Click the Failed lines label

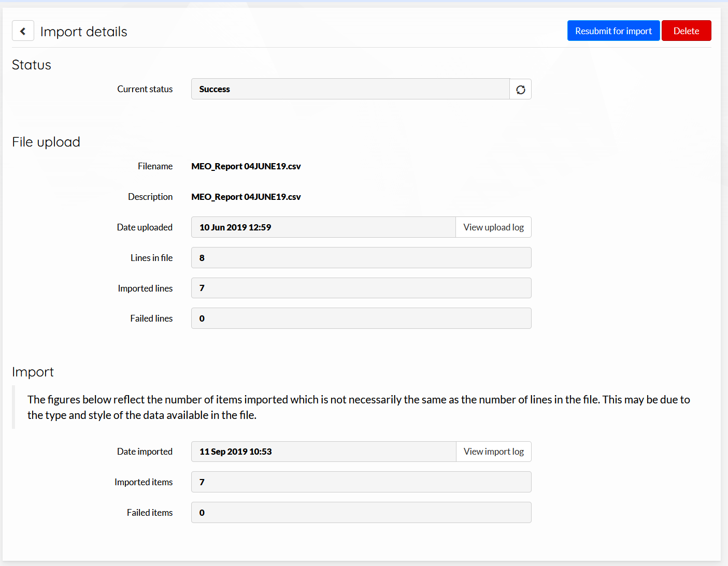pyautogui.click(x=151, y=318)
